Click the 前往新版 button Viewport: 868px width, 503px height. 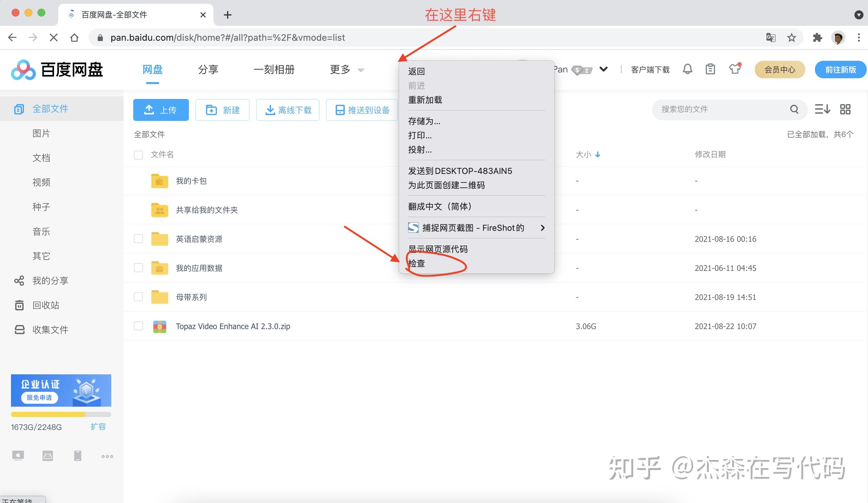coord(841,70)
